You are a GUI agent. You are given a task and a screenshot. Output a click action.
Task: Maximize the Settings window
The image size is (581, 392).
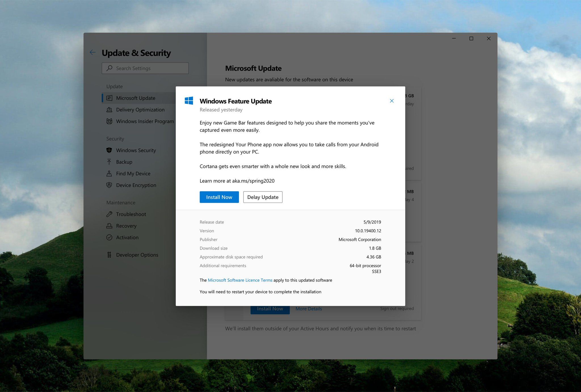click(x=471, y=38)
